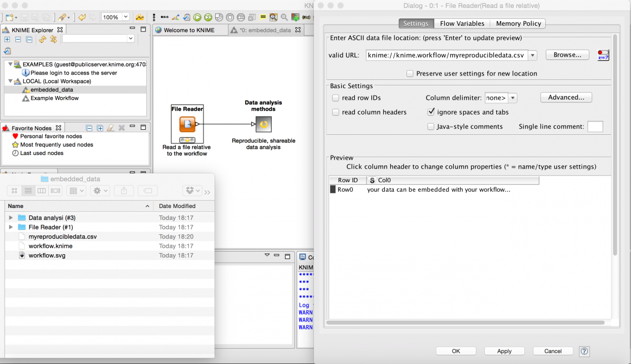631x364 pixels.
Task: Click the Finder edit tags button
Action: (148, 191)
